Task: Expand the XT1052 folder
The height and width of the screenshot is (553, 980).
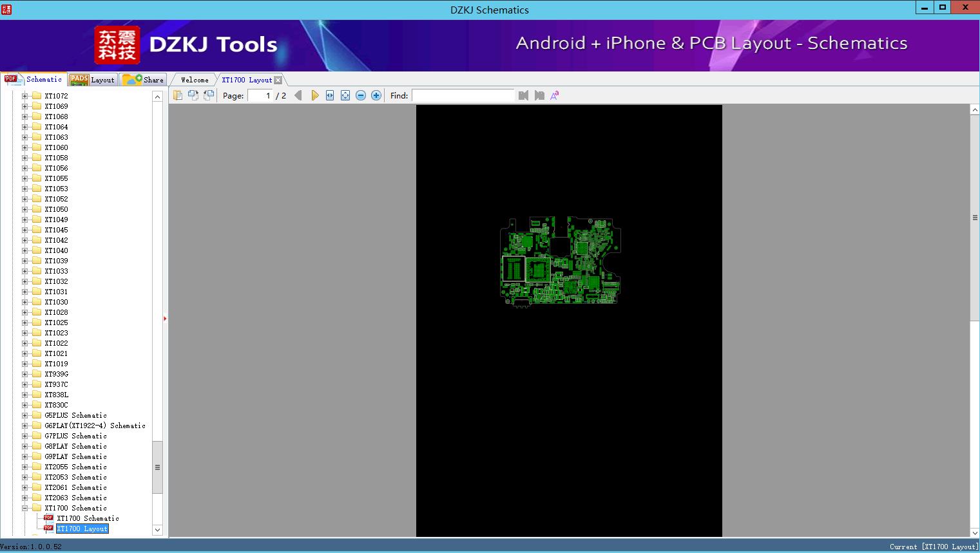Action: click(25, 199)
